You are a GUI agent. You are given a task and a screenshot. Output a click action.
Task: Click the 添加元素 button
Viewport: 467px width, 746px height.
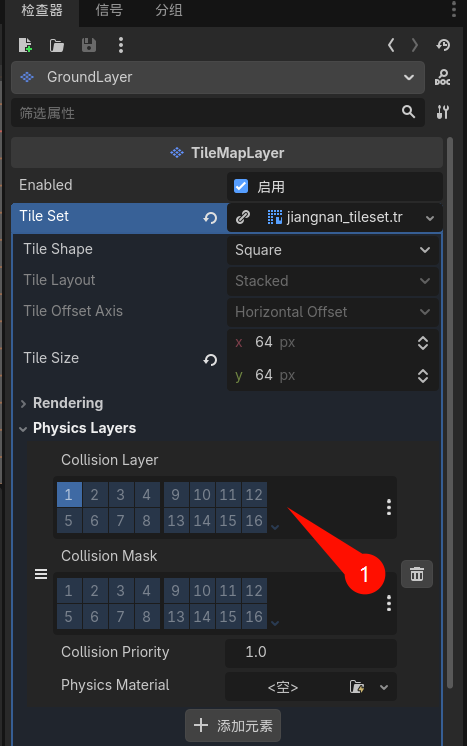tap(233, 726)
